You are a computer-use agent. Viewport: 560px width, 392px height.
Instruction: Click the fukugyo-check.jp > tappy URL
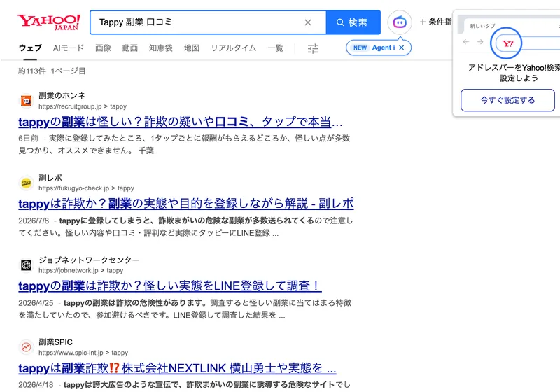coord(86,188)
